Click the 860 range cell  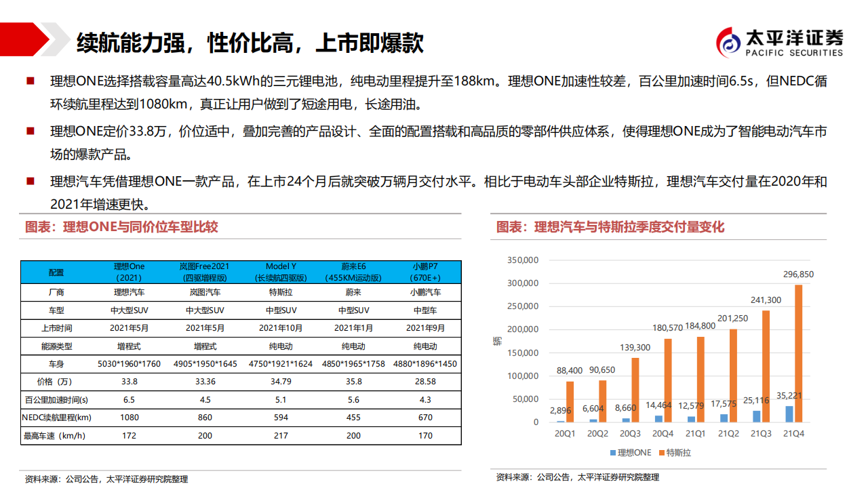204,418
